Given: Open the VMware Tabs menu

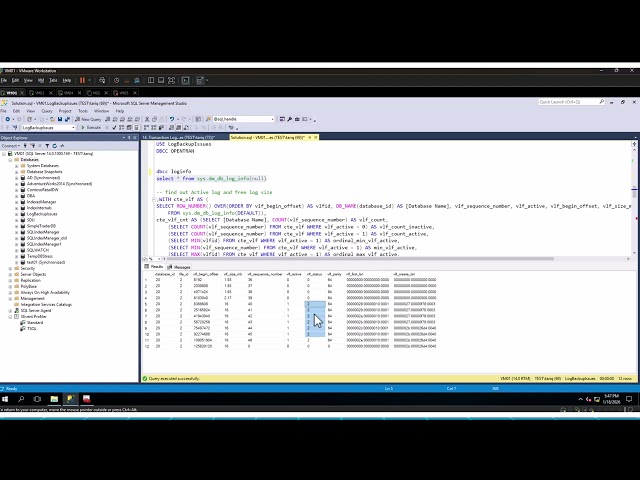Looking at the screenshot, I should click(x=53, y=80).
